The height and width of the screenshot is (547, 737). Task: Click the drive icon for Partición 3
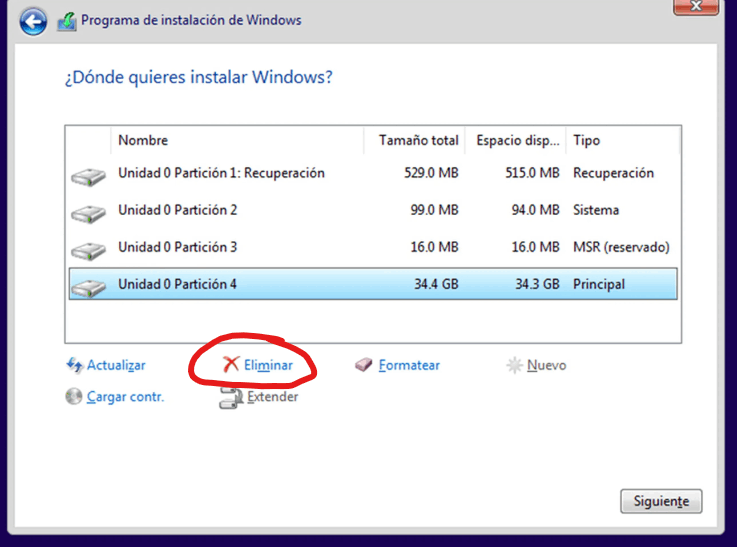88,250
